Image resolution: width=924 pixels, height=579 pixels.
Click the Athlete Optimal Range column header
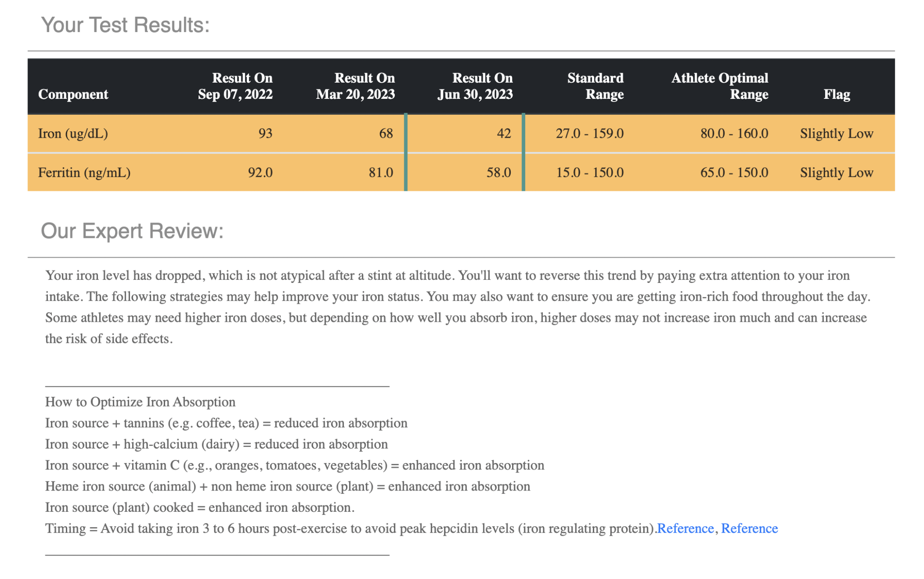[720, 86]
